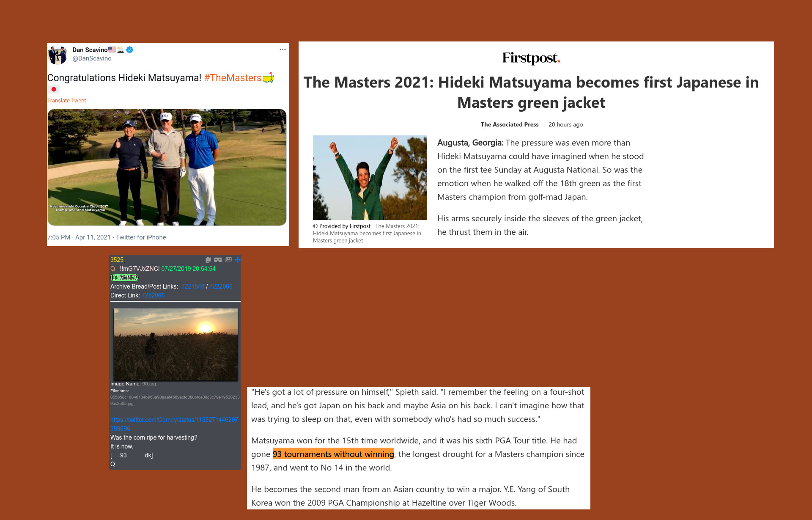Click 'Augusta, Georgia:' bold dateline

coord(470,143)
